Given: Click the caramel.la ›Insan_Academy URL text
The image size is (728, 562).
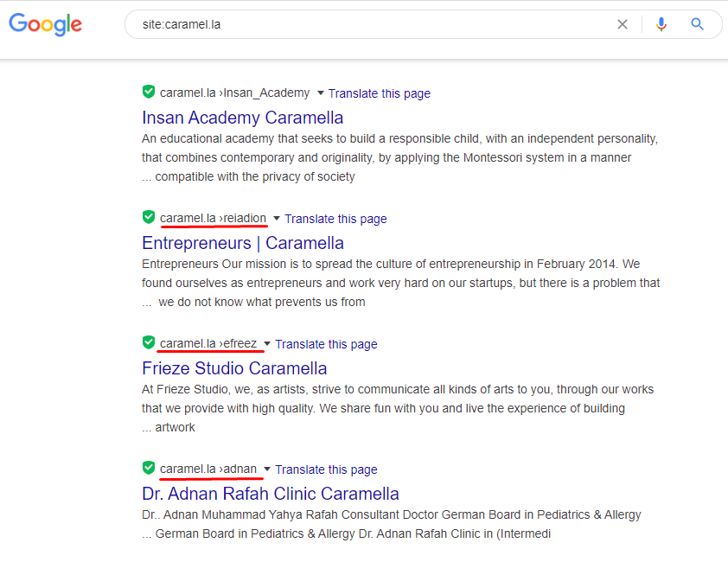Looking at the screenshot, I should point(234,93).
